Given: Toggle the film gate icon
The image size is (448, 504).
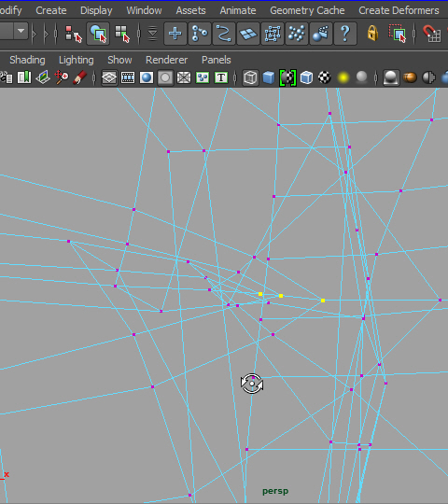Looking at the screenshot, I should coord(128,77).
